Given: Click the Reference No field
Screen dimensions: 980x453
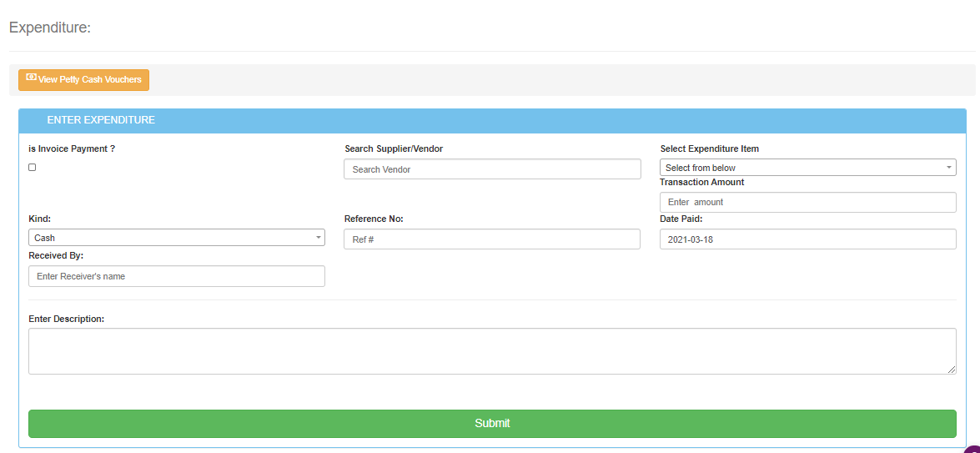Looking at the screenshot, I should [492, 239].
